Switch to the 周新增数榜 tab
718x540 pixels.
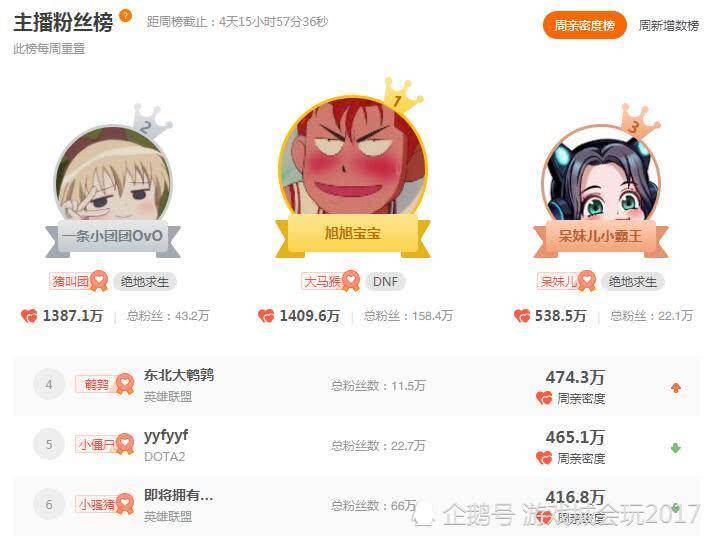(x=669, y=26)
